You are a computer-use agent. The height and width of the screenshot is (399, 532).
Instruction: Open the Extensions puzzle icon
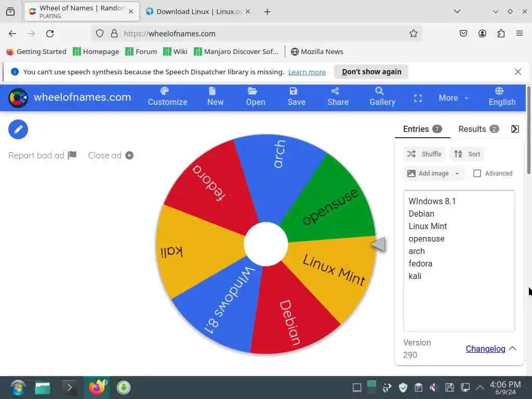(x=501, y=33)
